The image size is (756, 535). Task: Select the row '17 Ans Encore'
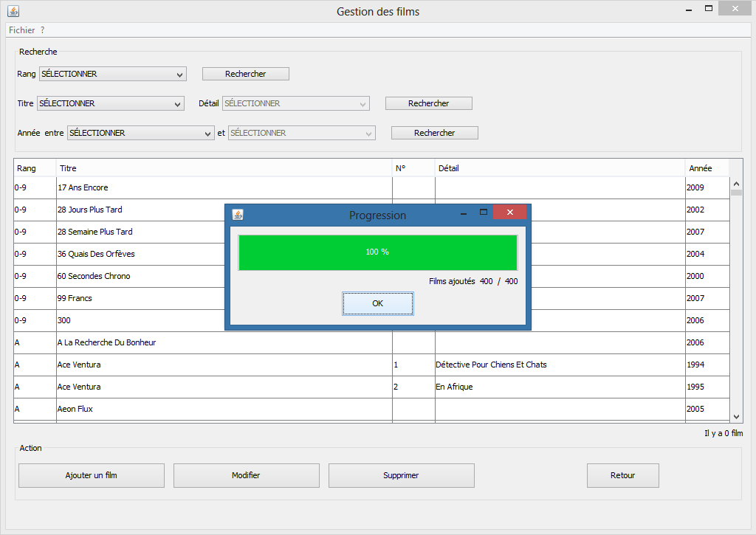[x=371, y=187]
